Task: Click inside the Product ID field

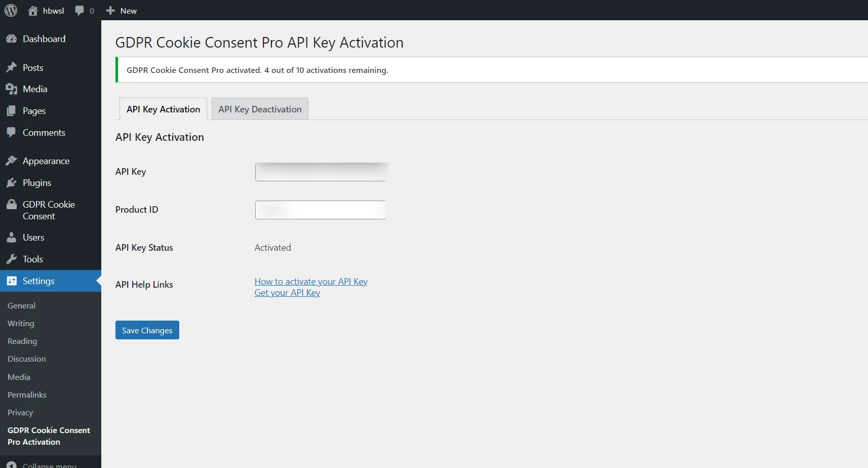Action: coord(321,209)
